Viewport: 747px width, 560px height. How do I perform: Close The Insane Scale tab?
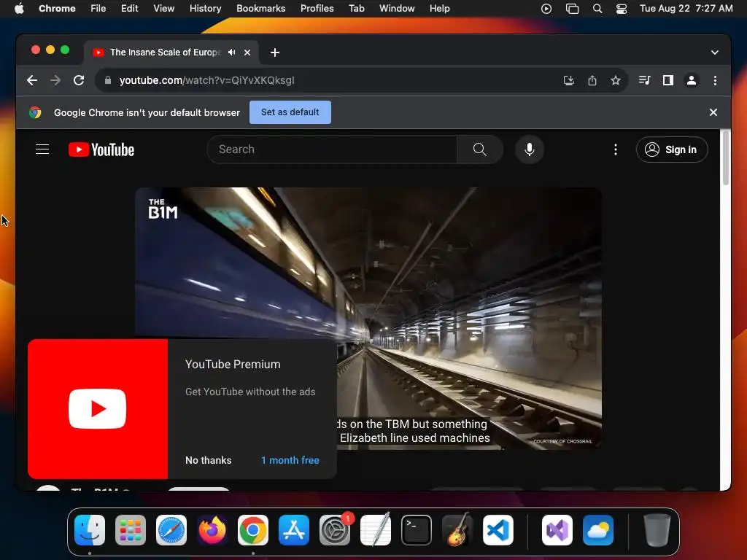[247, 52]
